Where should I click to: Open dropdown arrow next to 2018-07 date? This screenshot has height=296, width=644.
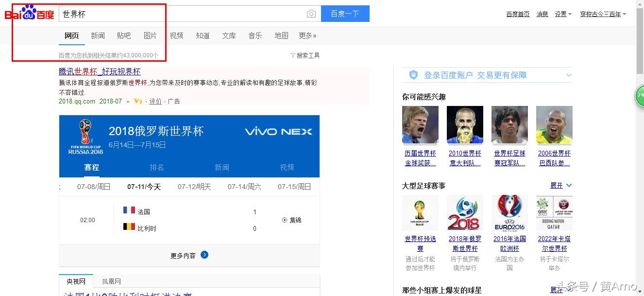coord(128,102)
